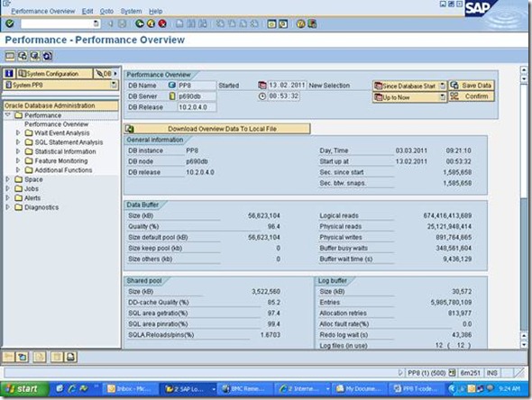The width and height of the screenshot is (532, 400).
Task: Click the scroll-down arrow at the scrollbar bottom
Action: pyautogui.click(x=524, y=345)
